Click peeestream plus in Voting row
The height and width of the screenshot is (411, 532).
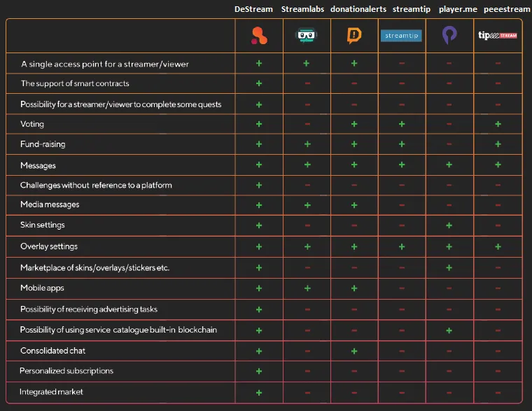(x=498, y=124)
